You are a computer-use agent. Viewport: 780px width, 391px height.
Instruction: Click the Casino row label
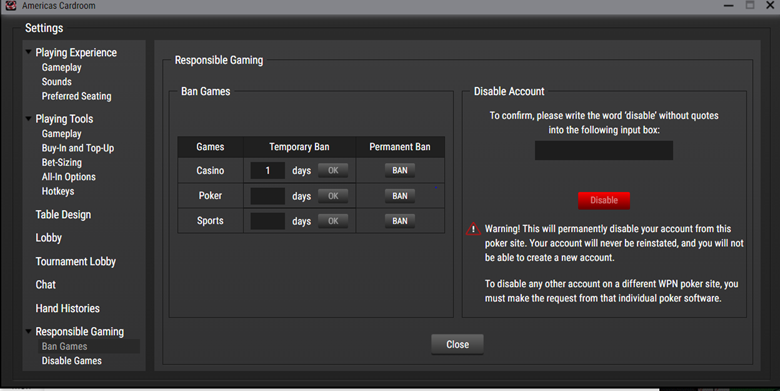click(x=210, y=171)
